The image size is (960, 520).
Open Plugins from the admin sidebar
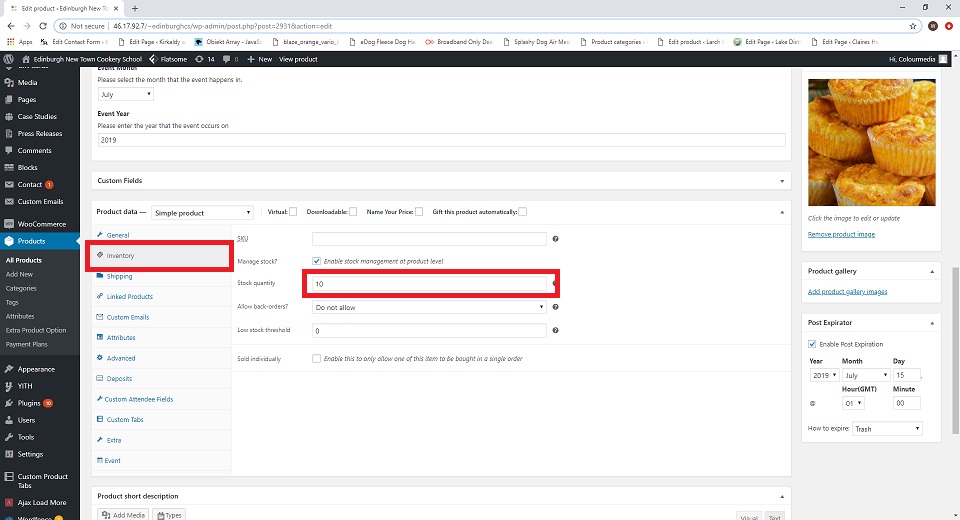(x=28, y=403)
